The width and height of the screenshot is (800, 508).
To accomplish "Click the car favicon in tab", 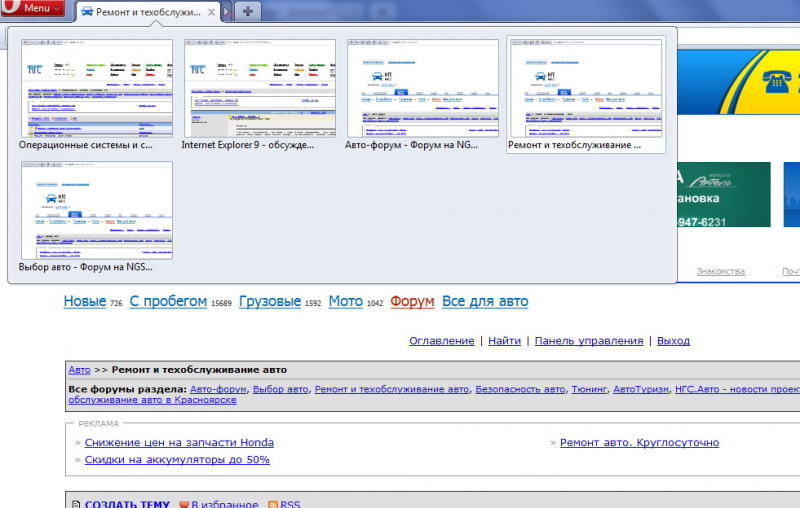I will pyautogui.click(x=87, y=11).
